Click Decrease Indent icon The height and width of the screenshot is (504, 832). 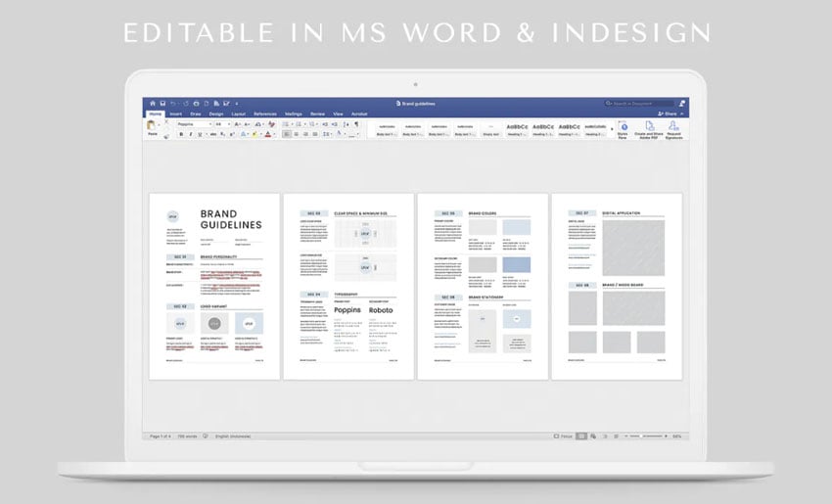click(x=325, y=124)
